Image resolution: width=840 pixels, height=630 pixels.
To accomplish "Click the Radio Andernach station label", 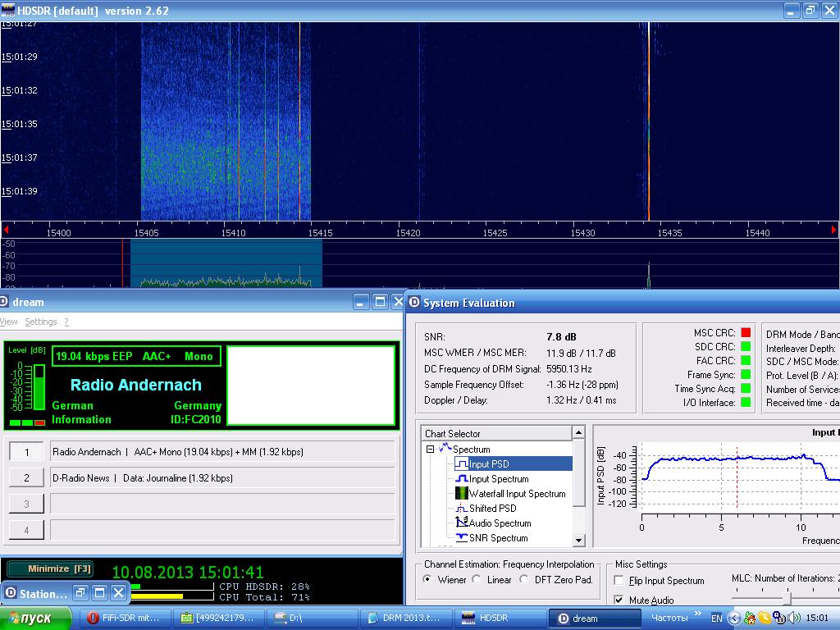I will [136, 385].
